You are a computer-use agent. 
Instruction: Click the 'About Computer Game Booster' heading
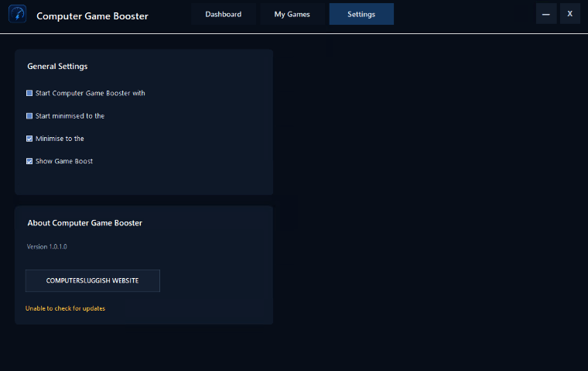(85, 223)
